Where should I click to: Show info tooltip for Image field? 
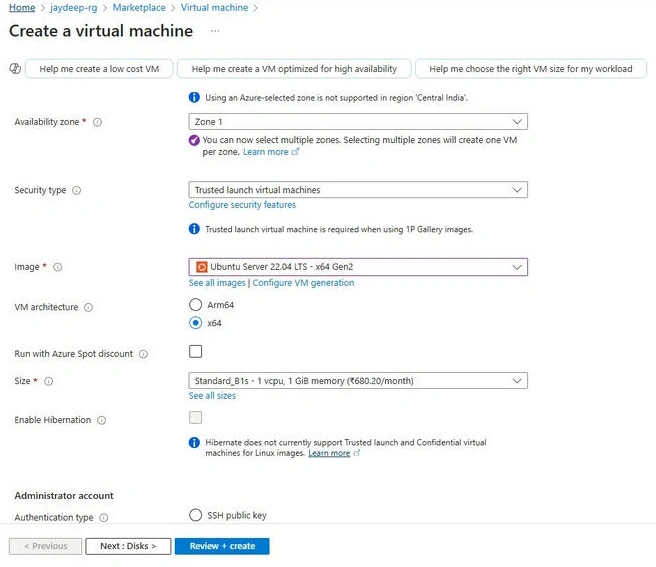[58, 267]
